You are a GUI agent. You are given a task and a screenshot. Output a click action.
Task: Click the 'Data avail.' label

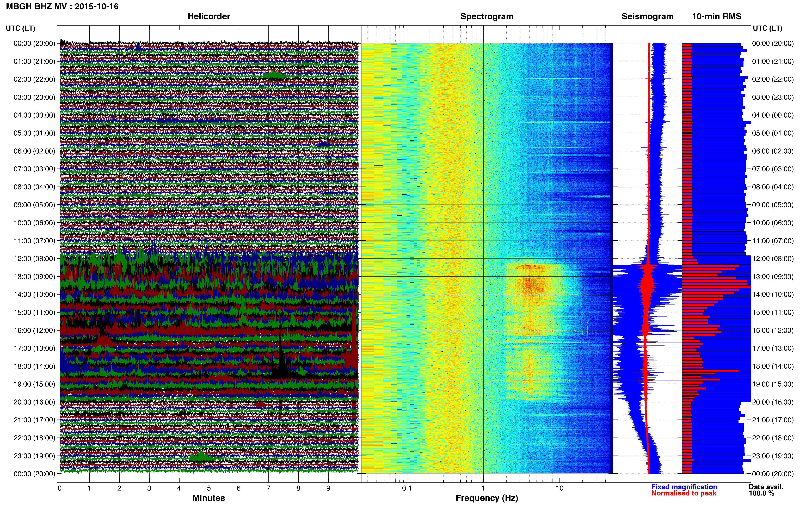tap(766, 487)
